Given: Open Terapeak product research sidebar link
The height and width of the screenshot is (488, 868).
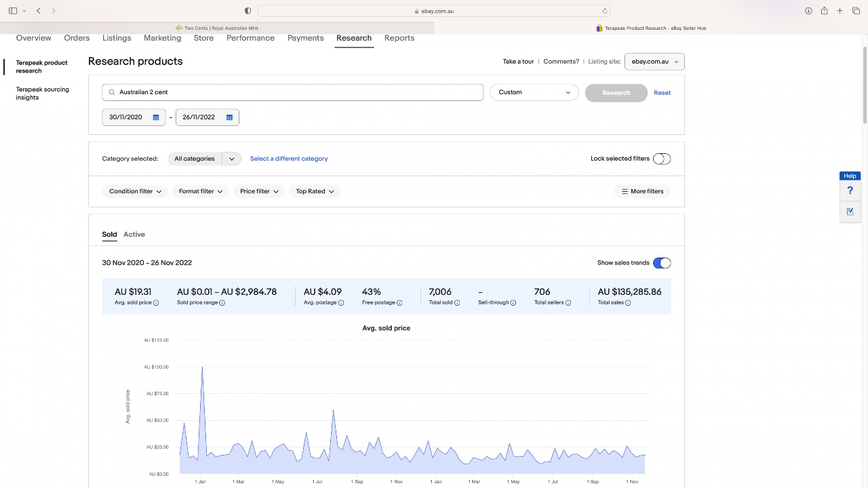Looking at the screenshot, I should click(42, 66).
